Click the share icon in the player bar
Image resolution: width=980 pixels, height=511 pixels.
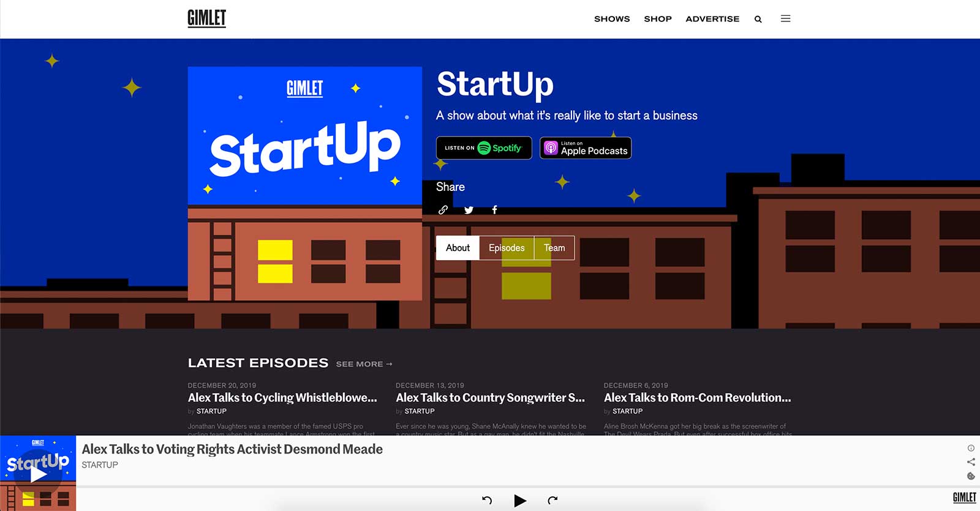point(971,462)
